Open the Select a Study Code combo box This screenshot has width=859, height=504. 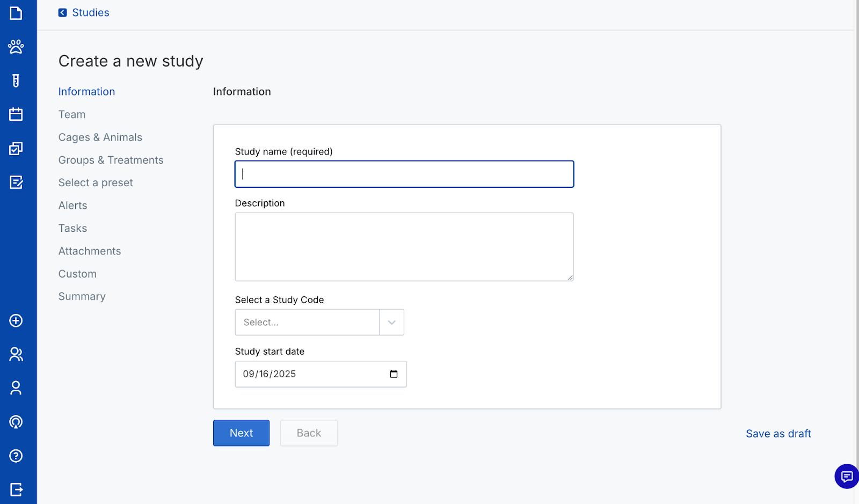pos(307,323)
